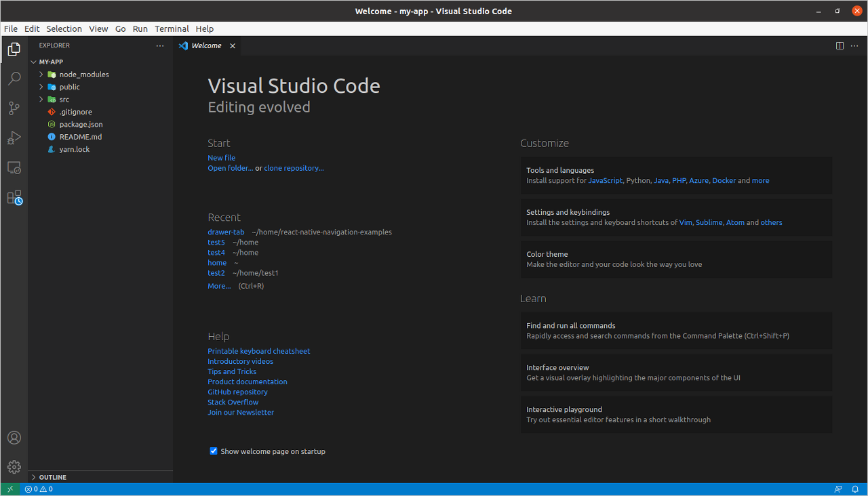Open the Accounts icon in activity bar

14,438
